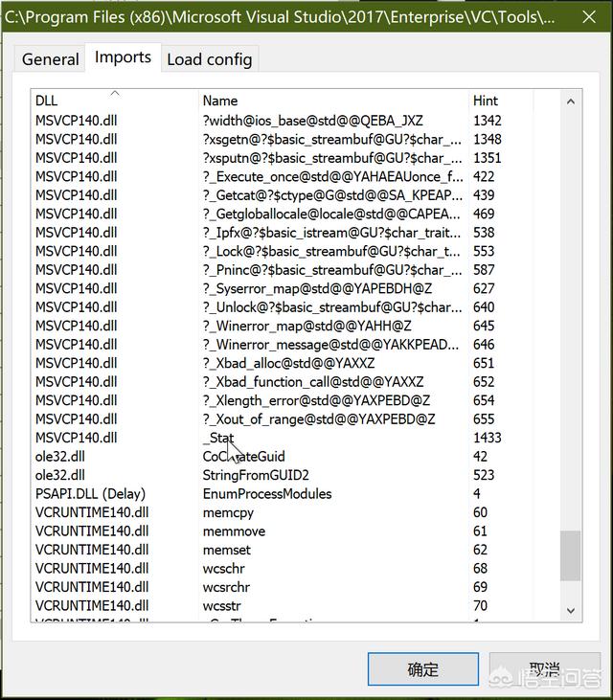Screen dimensions: 613x700
Task: Select the wcsstr import name
Action: point(221,606)
